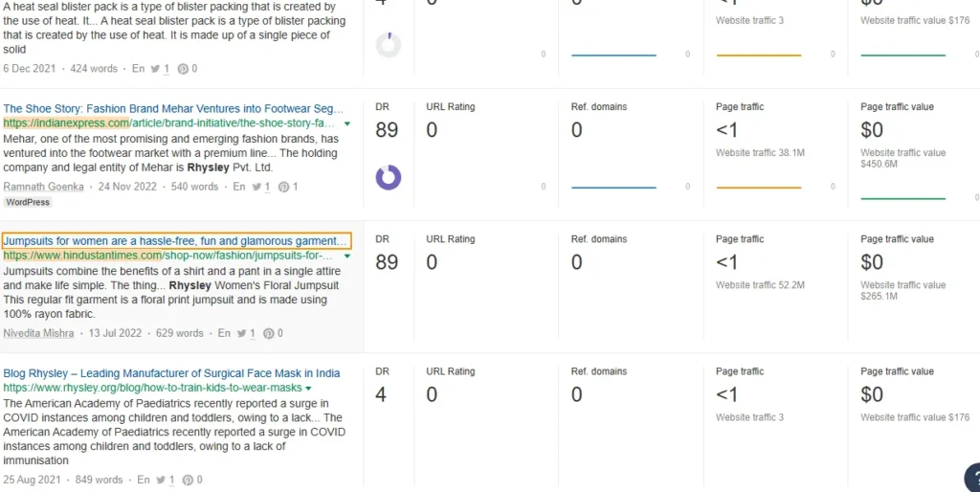Click Website traffic value $450.6M text

(903, 158)
